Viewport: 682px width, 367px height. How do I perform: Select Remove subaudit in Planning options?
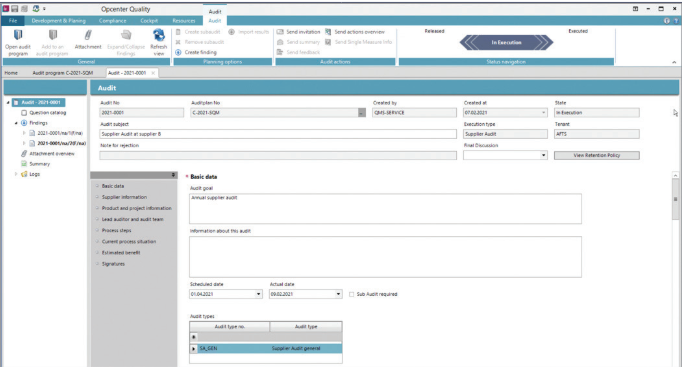(x=200, y=42)
